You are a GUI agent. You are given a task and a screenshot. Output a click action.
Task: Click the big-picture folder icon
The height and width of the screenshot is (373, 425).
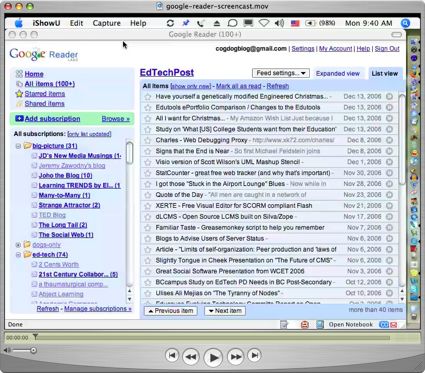(x=27, y=146)
